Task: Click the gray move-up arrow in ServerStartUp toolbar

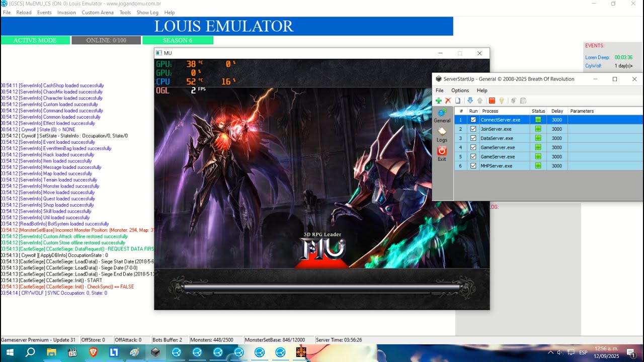Action: pos(480,101)
